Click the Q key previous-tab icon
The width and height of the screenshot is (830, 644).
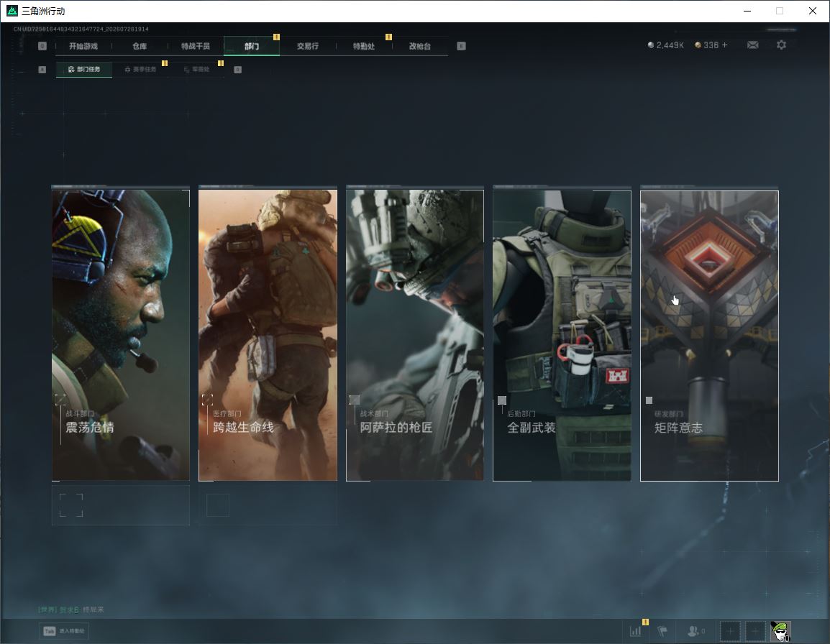pyautogui.click(x=42, y=46)
